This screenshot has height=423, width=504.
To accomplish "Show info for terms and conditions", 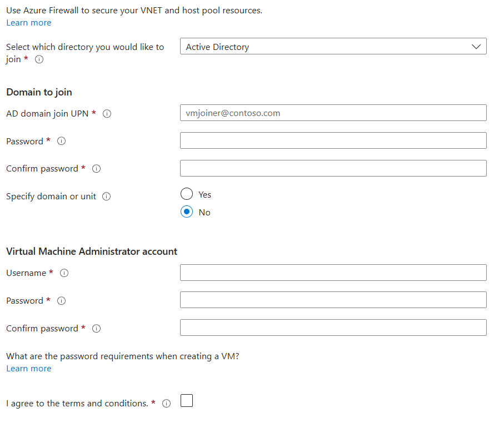I will point(166,404).
